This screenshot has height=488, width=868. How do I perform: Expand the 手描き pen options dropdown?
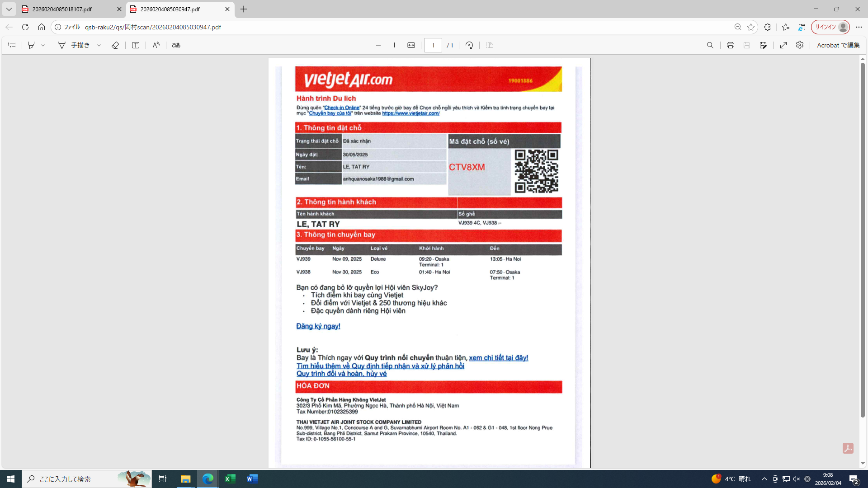(99, 45)
